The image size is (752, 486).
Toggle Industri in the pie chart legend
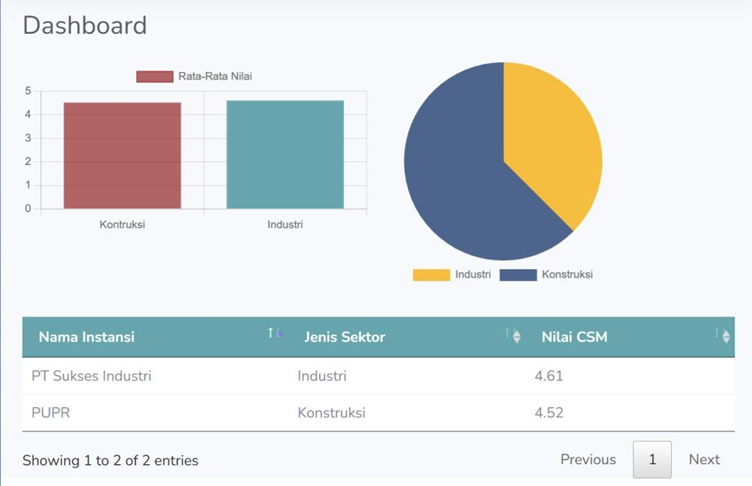click(x=451, y=274)
